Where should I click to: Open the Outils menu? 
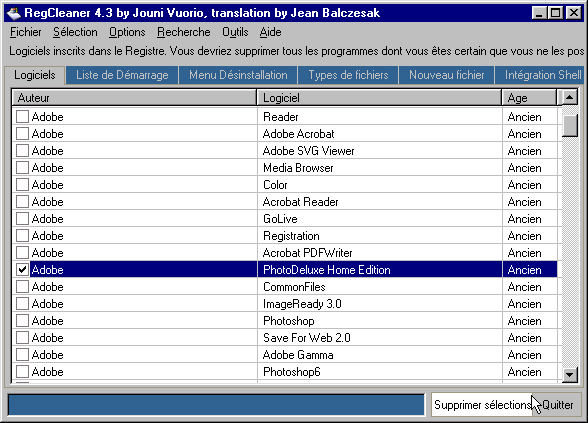(235, 32)
